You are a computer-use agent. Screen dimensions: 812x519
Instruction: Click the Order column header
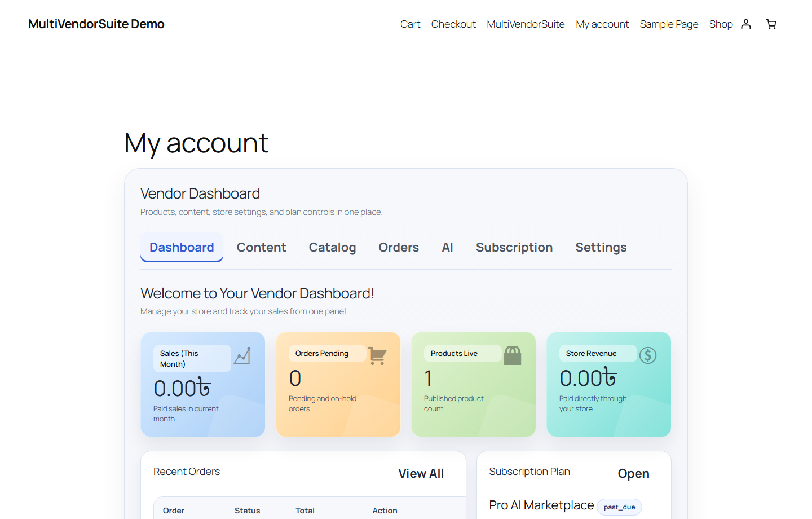(x=174, y=511)
